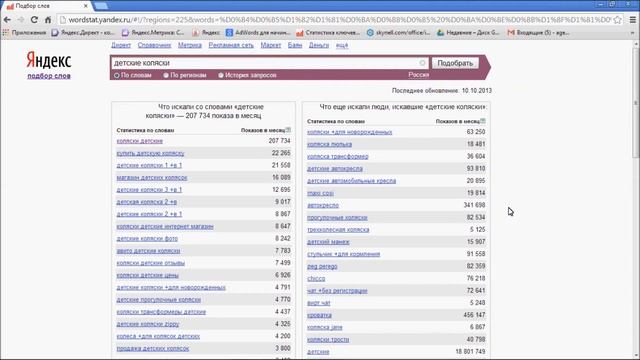Open the Справочник service link
This screenshot has height=360, width=640.
pyautogui.click(x=154, y=45)
